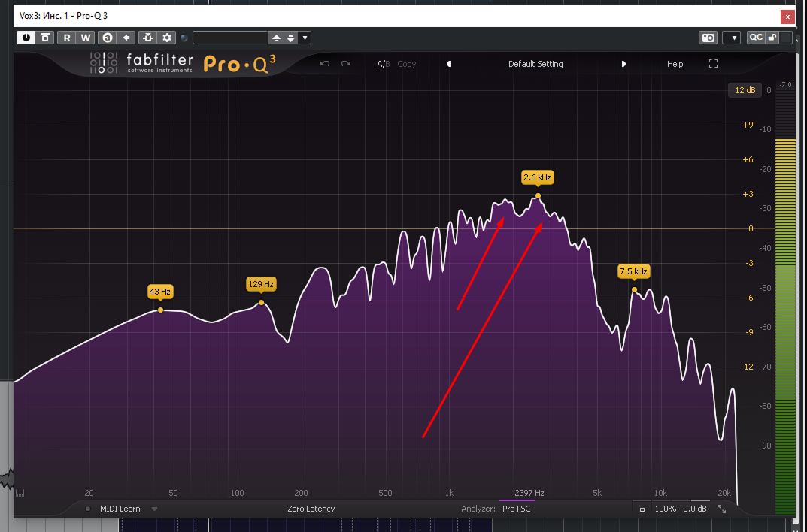Click the 0 dB gain scale label
This screenshot has width=807, height=532.
[x=751, y=228]
